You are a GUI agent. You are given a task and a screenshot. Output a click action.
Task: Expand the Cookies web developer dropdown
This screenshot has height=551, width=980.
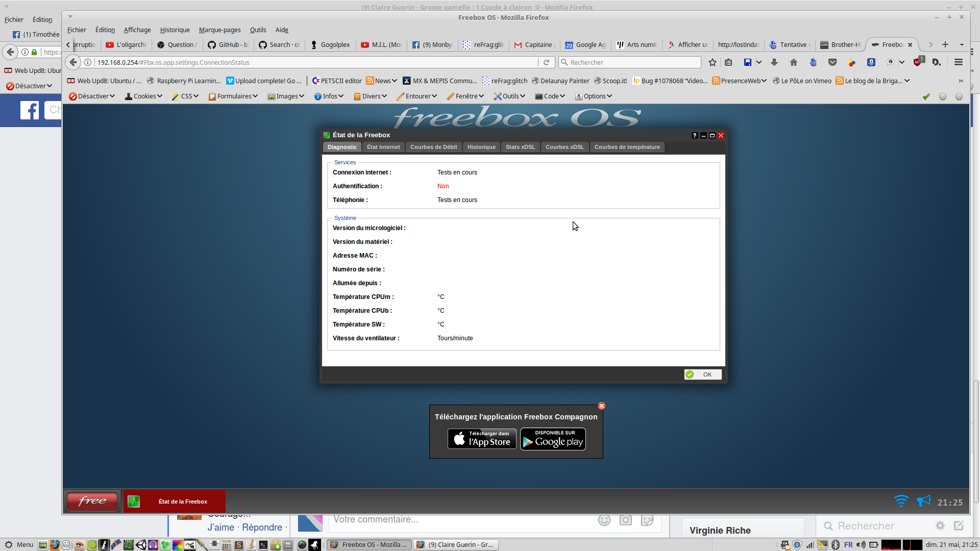click(x=143, y=96)
